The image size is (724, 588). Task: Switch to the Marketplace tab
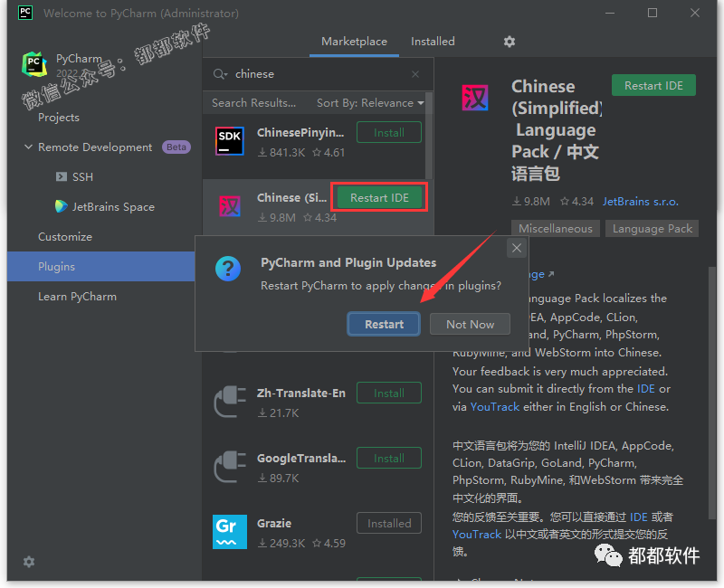pos(354,42)
